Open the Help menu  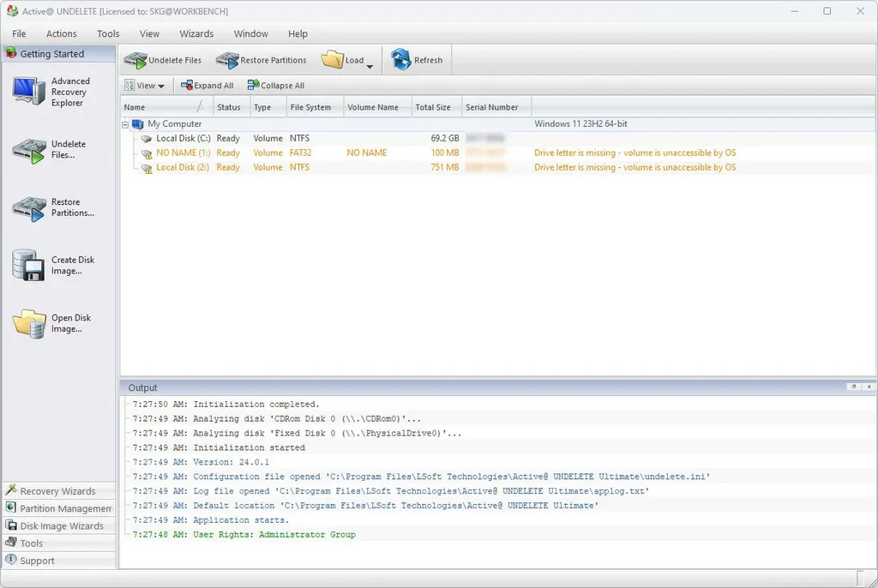coord(298,33)
